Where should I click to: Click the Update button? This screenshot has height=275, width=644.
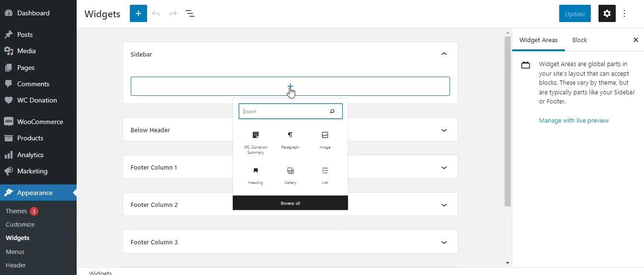click(575, 13)
